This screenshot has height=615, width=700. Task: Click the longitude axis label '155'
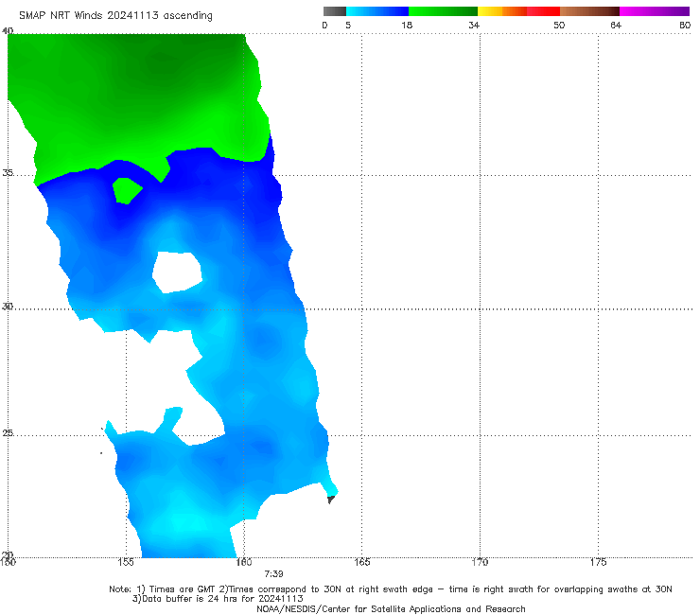pyautogui.click(x=126, y=562)
